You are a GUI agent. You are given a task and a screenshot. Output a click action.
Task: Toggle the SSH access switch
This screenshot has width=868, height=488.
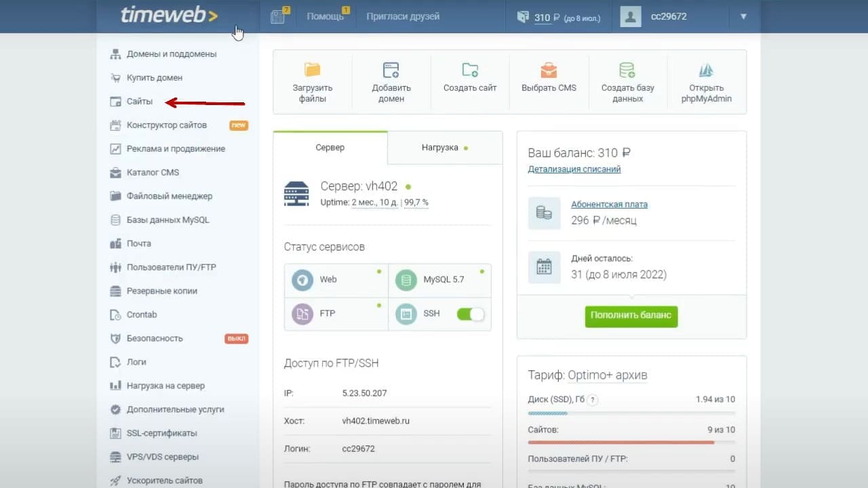[471, 314]
